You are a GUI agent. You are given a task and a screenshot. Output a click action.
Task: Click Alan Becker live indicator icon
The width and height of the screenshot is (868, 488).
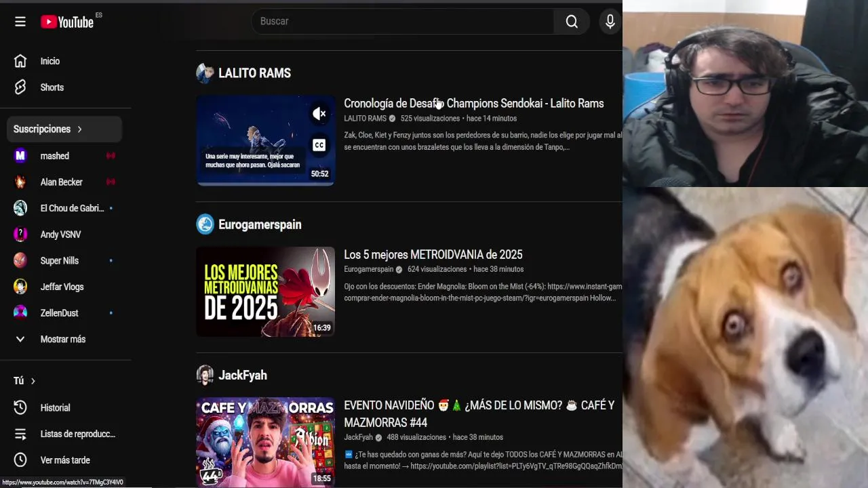click(111, 182)
